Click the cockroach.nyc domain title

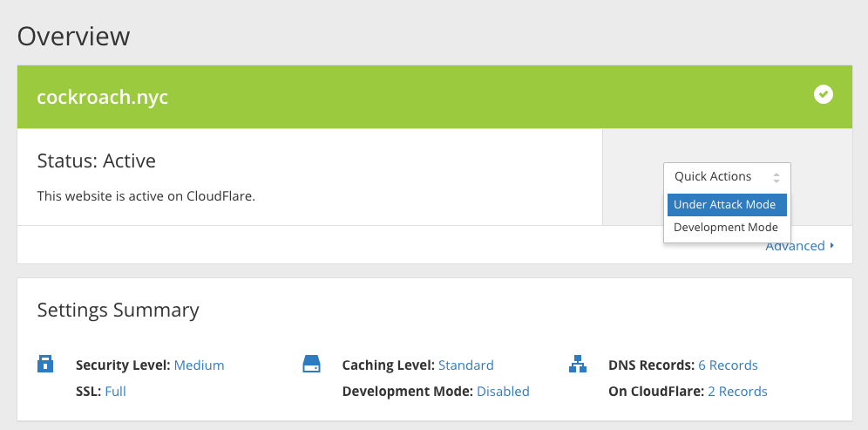tap(103, 97)
